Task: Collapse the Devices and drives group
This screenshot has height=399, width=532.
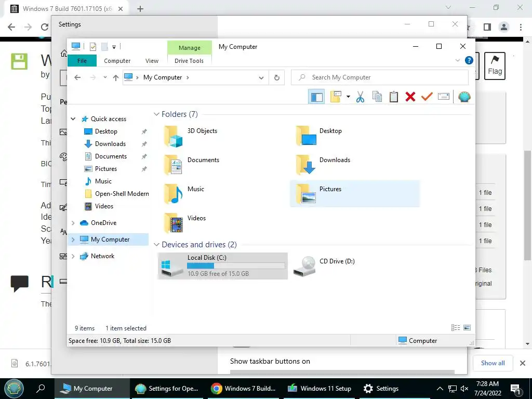Action: click(x=156, y=245)
